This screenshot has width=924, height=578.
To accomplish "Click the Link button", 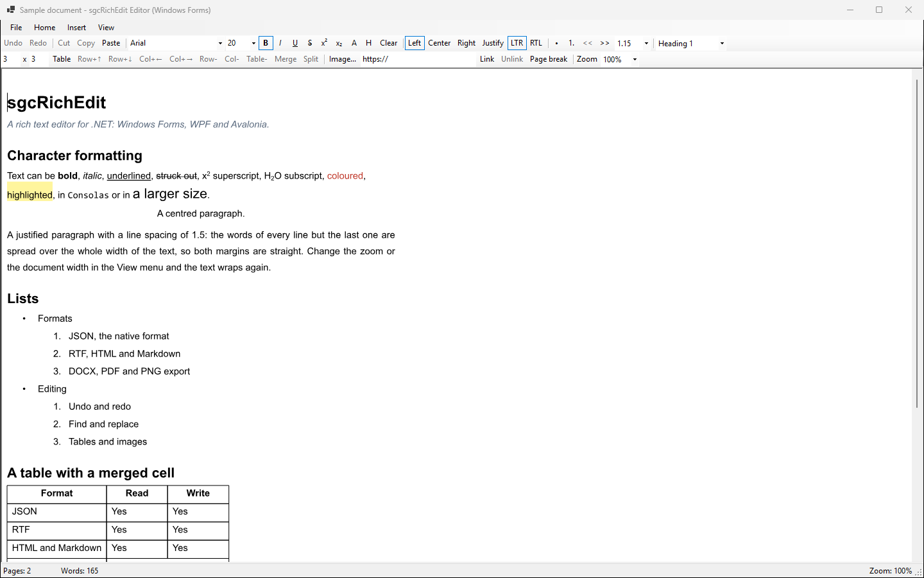I will 487,59.
